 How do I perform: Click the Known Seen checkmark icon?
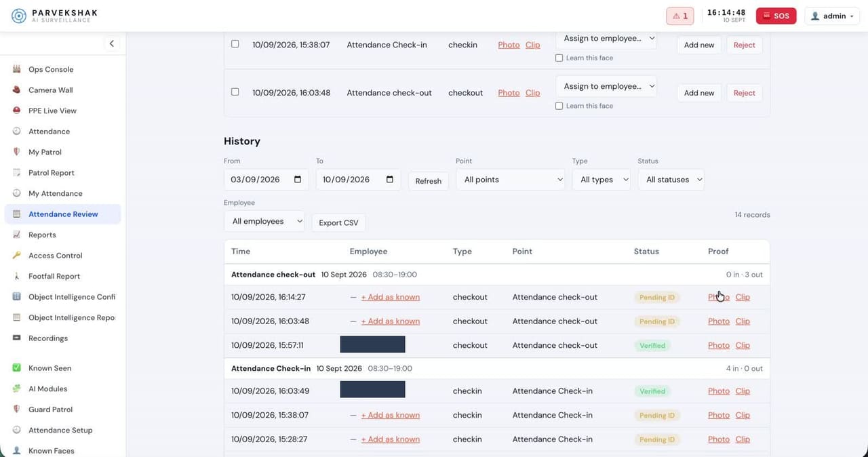16,367
